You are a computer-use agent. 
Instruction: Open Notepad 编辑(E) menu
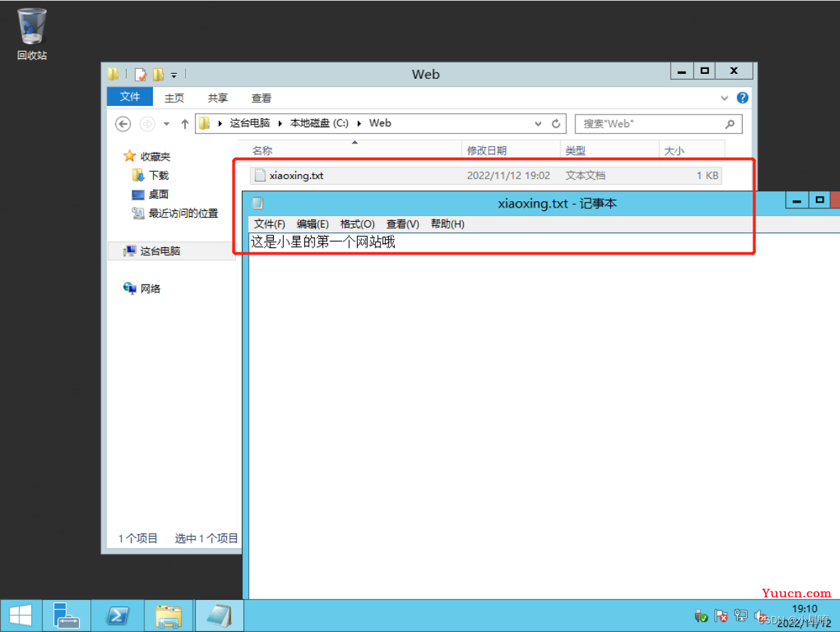coord(312,224)
